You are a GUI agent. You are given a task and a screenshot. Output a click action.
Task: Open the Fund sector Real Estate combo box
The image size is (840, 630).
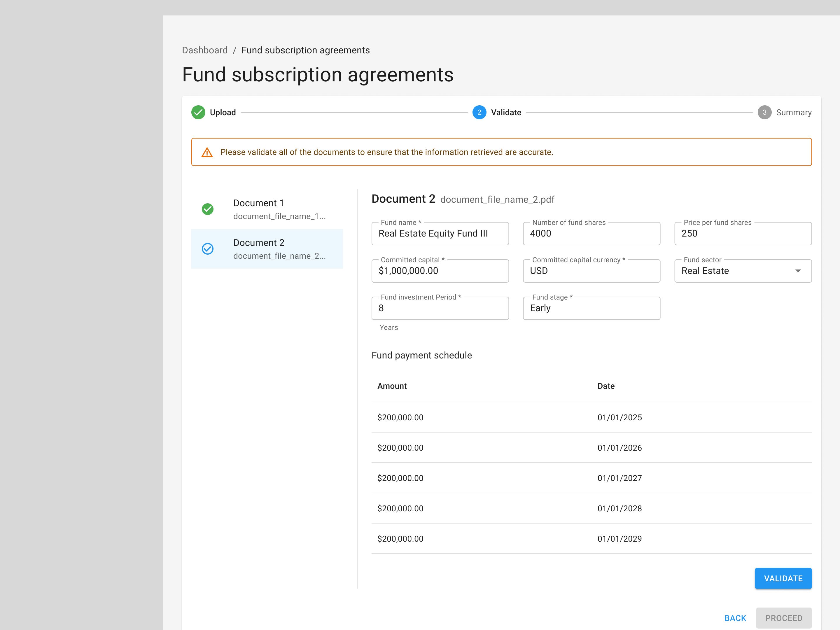[743, 271]
